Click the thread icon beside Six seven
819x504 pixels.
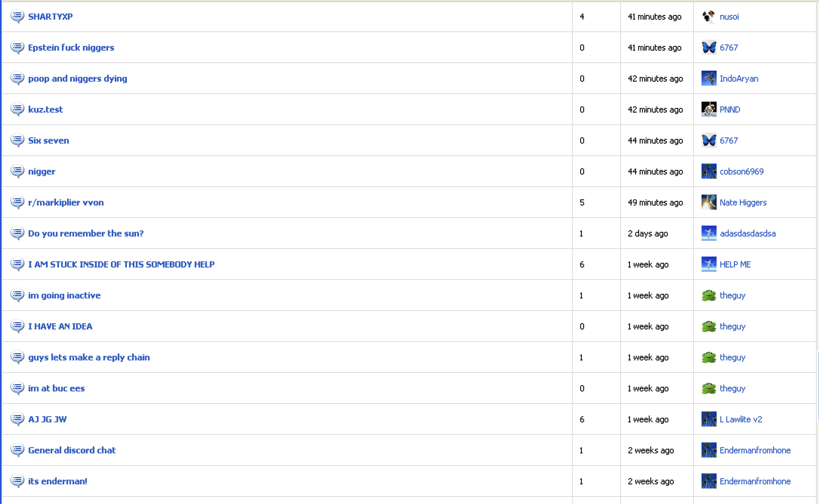point(17,140)
